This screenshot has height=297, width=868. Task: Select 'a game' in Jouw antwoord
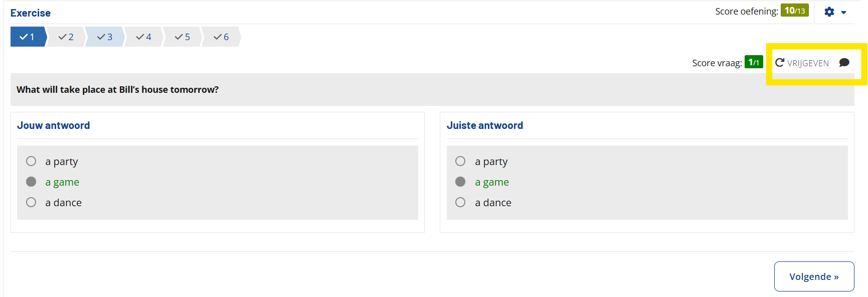pyautogui.click(x=31, y=182)
